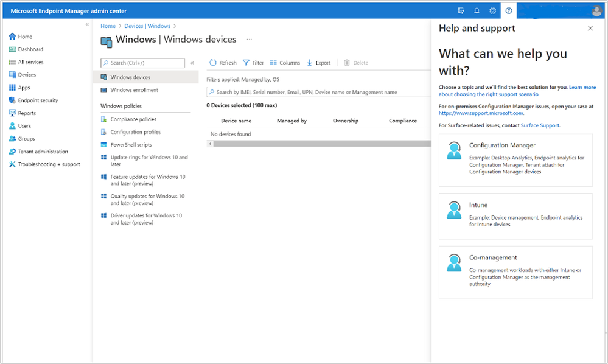Select Windows devices menu item
The width and height of the screenshot is (608, 364).
(x=146, y=77)
